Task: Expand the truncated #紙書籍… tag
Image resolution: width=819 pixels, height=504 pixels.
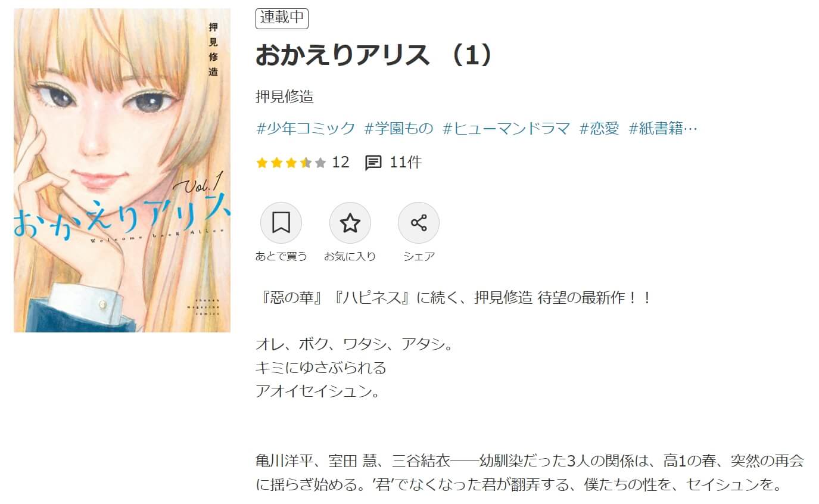Action: point(663,128)
